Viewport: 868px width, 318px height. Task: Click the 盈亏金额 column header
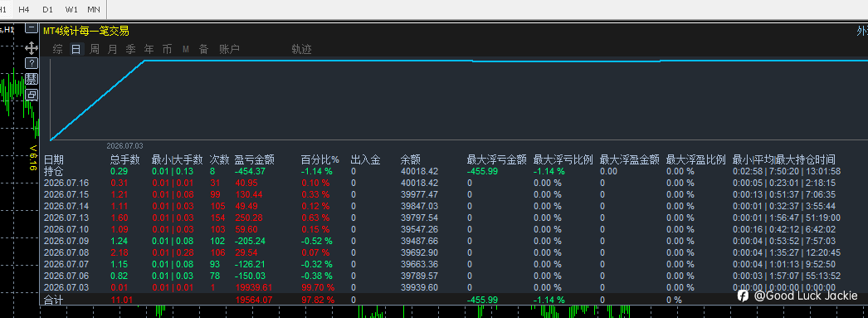[x=255, y=160]
